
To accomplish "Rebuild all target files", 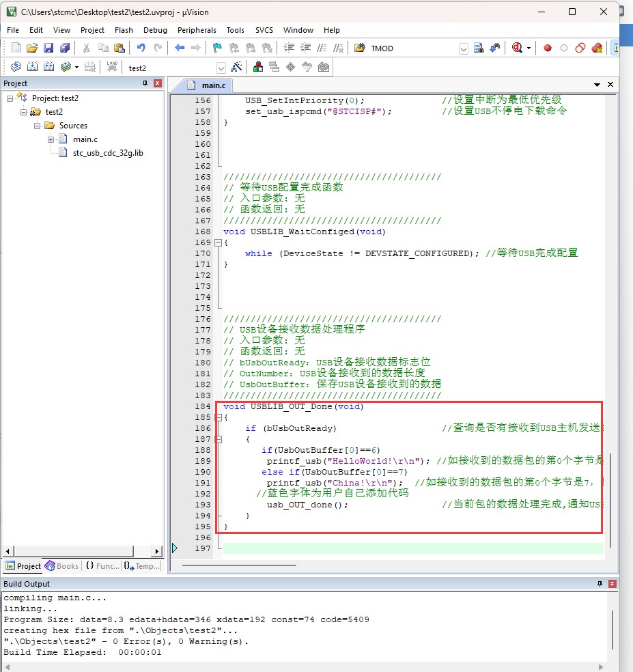I will pos(49,67).
